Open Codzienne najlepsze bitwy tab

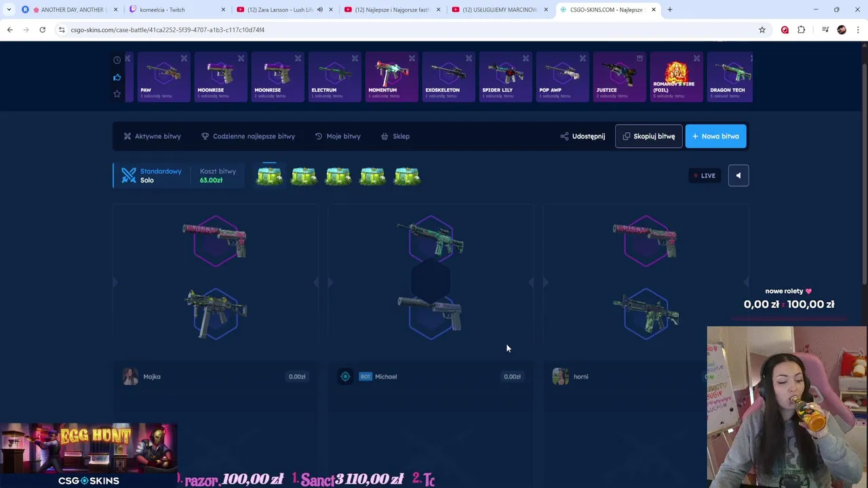click(248, 136)
